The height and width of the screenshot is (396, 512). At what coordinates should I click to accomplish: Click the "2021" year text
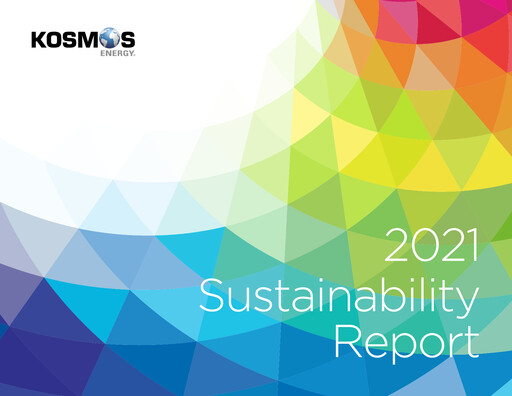tap(432, 246)
